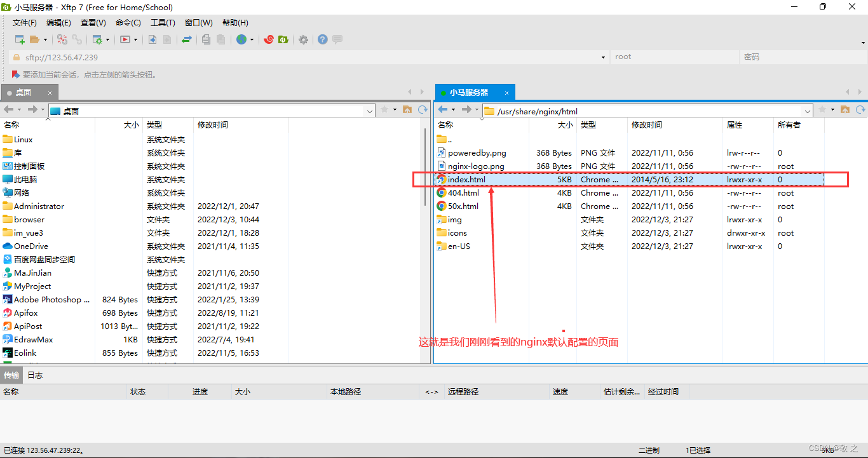Open options with the gear icon
The height and width of the screenshot is (458, 868).
[x=304, y=39]
